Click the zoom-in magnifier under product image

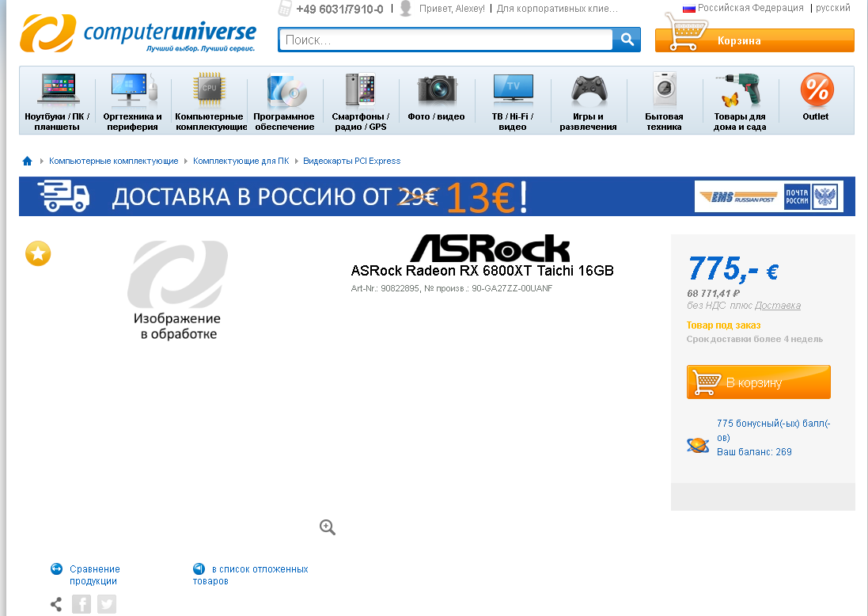328,527
